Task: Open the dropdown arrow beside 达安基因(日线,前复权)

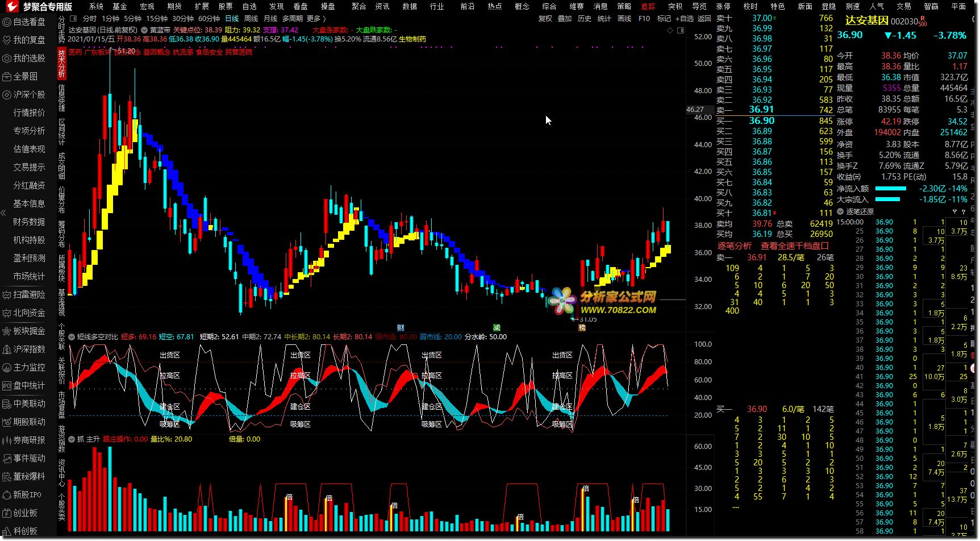Action: click(x=144, y=30)
